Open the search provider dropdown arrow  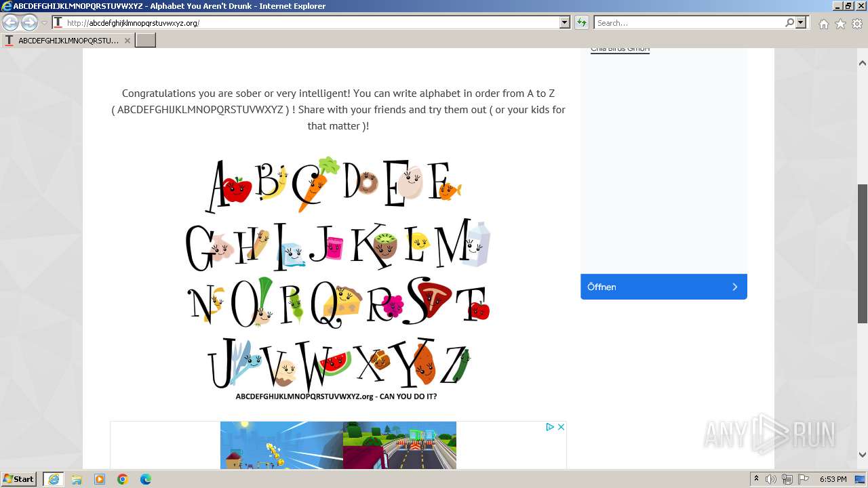(x=802, y=22)
